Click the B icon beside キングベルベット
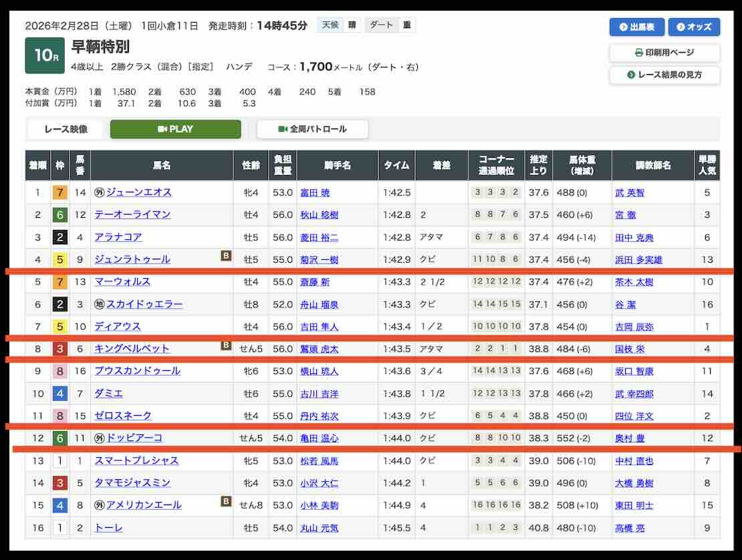Screen dimensions: 742x560 226,345
